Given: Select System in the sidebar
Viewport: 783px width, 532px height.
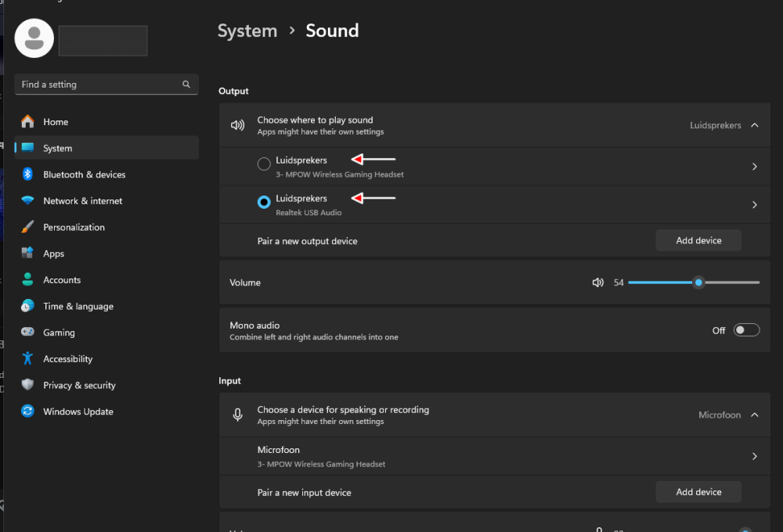Looking at the screenshot, I should 59,147.
